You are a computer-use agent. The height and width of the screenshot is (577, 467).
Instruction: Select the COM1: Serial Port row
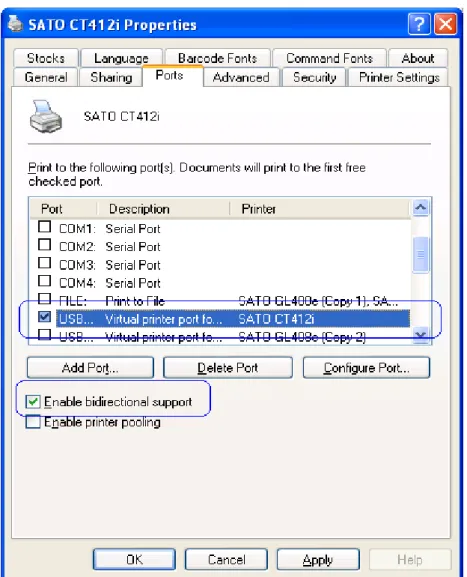pos(220,229)
